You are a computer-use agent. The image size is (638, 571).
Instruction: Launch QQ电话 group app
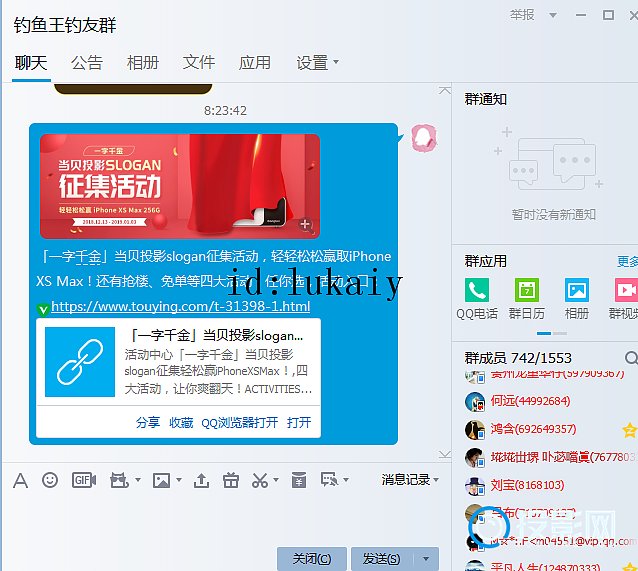click(x=477, y=290)
